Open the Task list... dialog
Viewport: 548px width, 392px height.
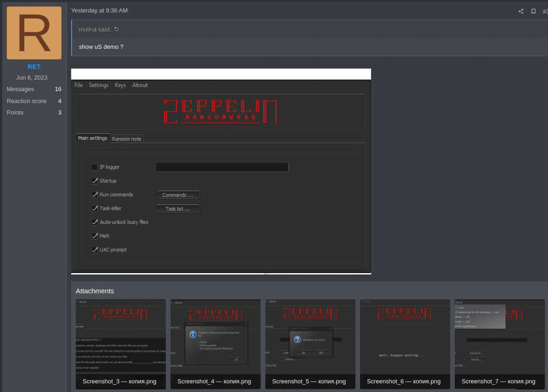click(178, 208)
